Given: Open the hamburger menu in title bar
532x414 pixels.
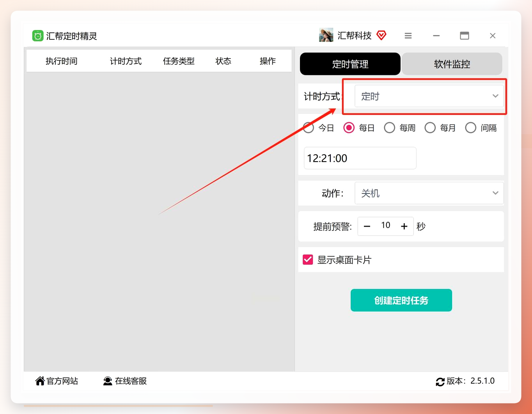Looking at the screenshot, I should [408, 36].
